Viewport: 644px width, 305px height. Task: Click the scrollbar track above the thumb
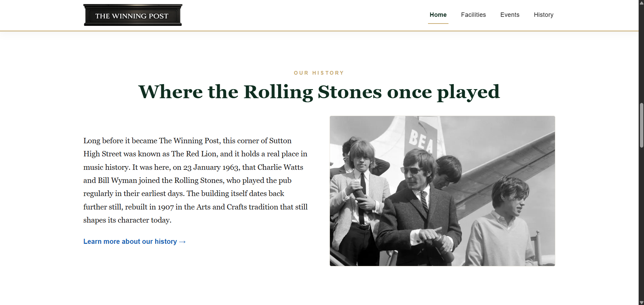tap(641, 54)
